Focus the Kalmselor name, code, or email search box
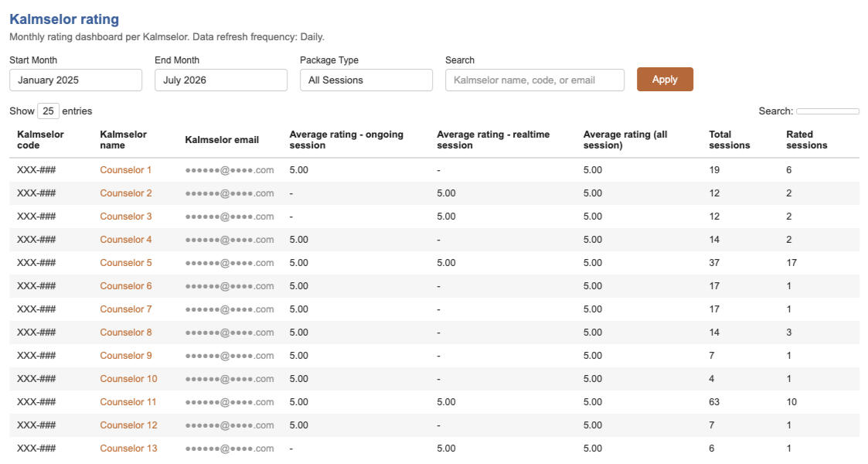Image resolution: width=868 pixels, height=464 pixels. (x=535, y=80)
